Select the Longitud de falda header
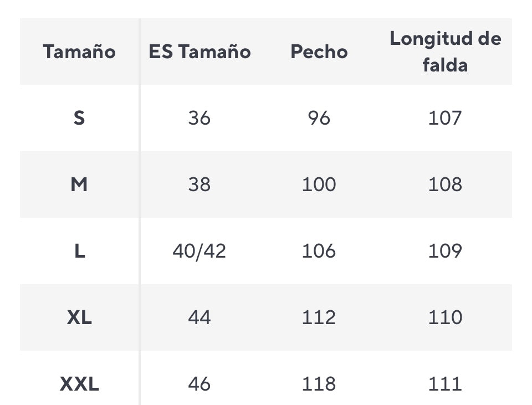 pyautogui.click(x=445, y=52)
